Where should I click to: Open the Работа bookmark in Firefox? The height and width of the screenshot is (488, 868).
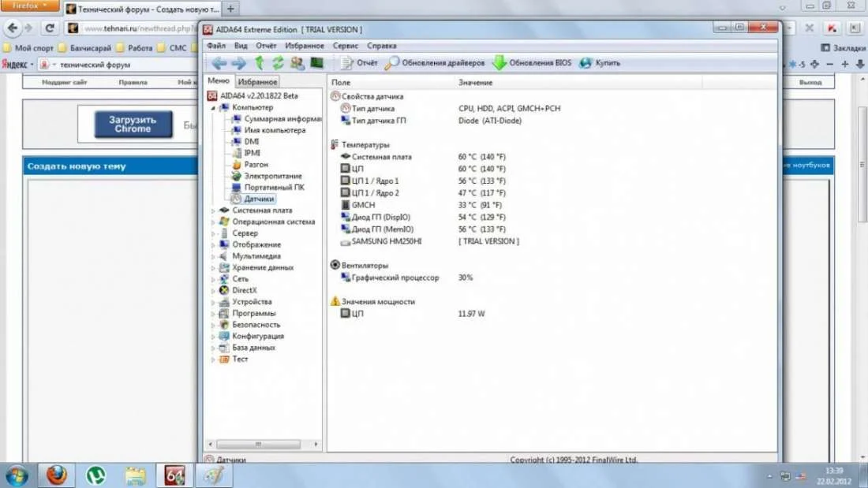pyautogui.click(x=134, y=48)
